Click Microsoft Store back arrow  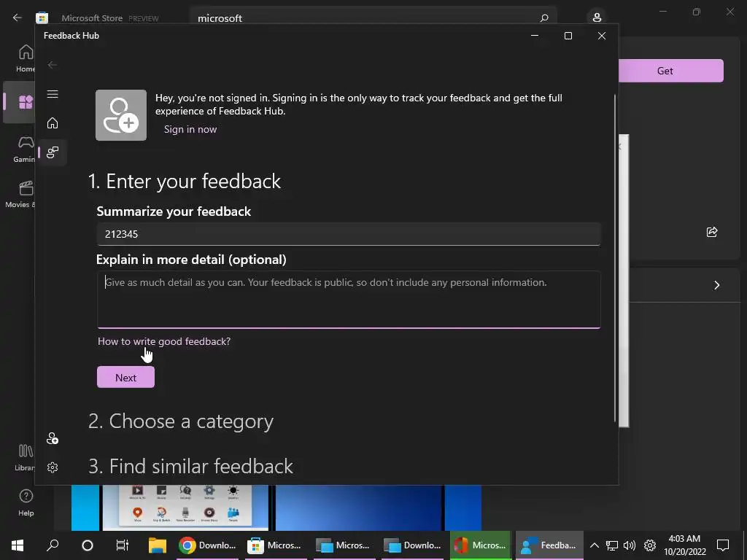(18, 17)
